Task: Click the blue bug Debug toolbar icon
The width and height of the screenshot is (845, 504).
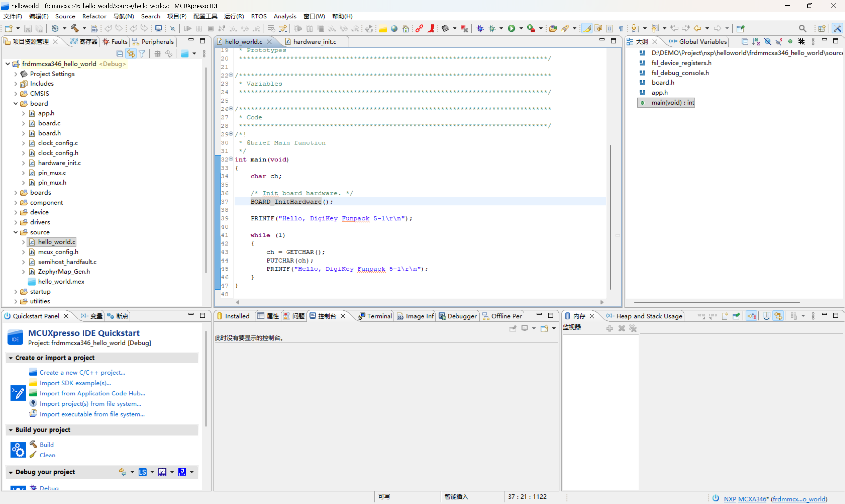Action: coord(480,28)
